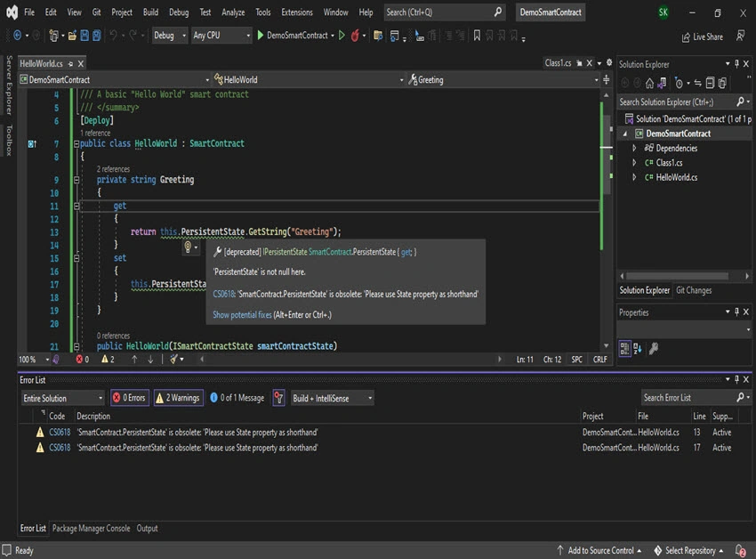The width and height of the screenshot is (756, 559).
Task: Click the Live Share button
Action: [702, 36]
